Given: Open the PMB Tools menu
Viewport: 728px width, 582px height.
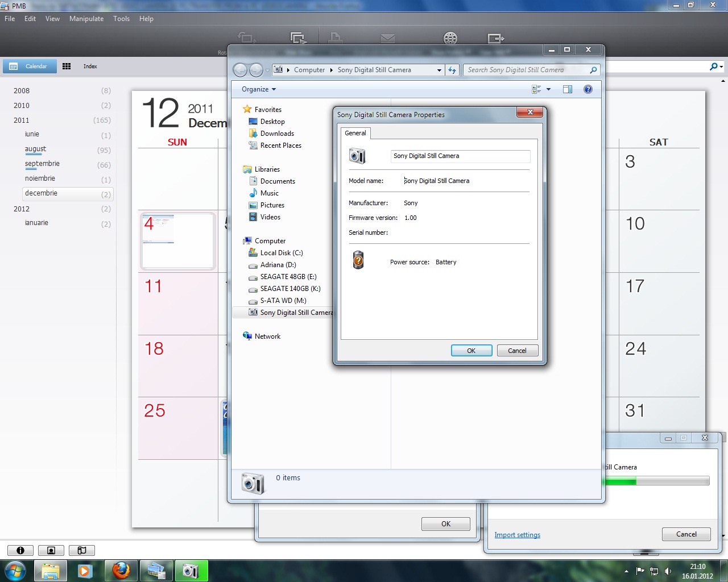Looking at the screenshot, I should pyautogui.click(x=121, y=19).
